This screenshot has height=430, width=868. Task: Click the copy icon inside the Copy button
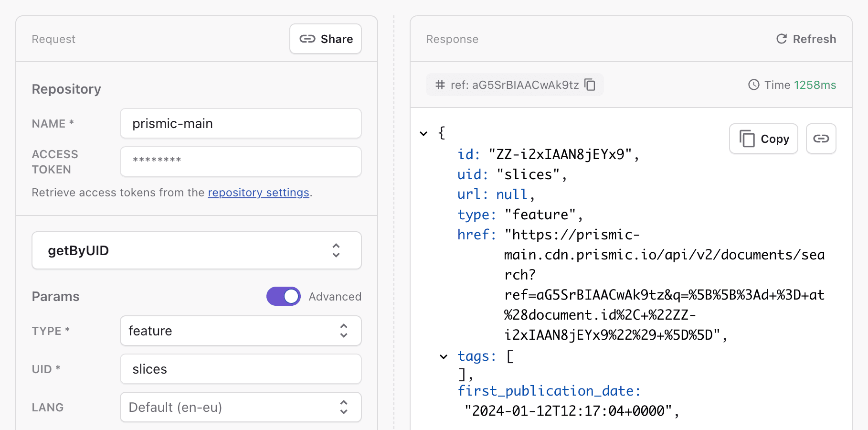coord(747,139)
